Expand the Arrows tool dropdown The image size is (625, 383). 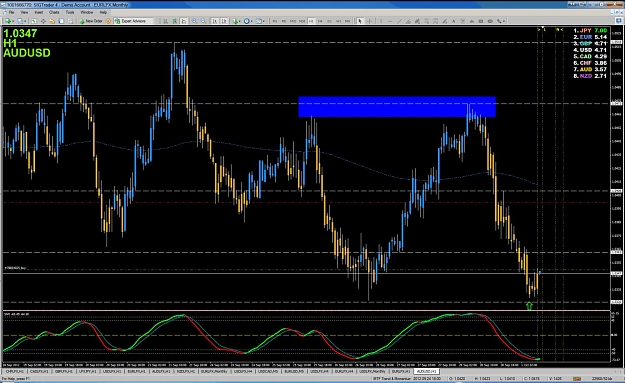(504, 21)
